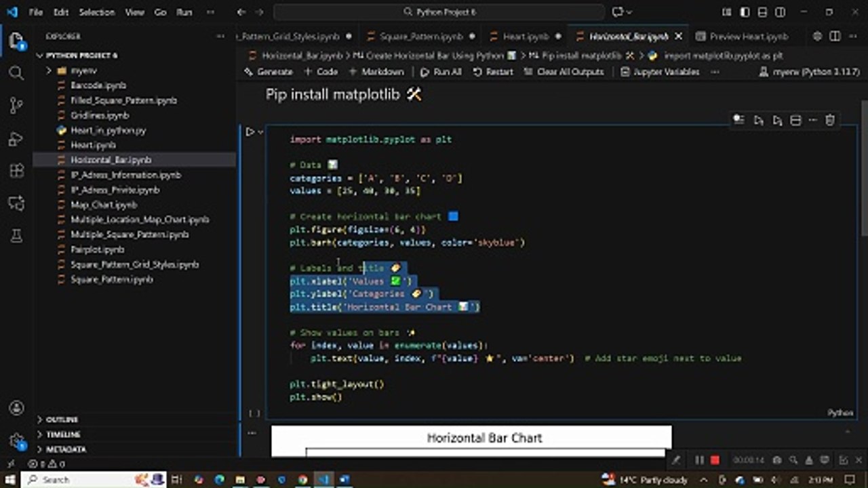Run the code cell with play button

[x=250, y=132]
